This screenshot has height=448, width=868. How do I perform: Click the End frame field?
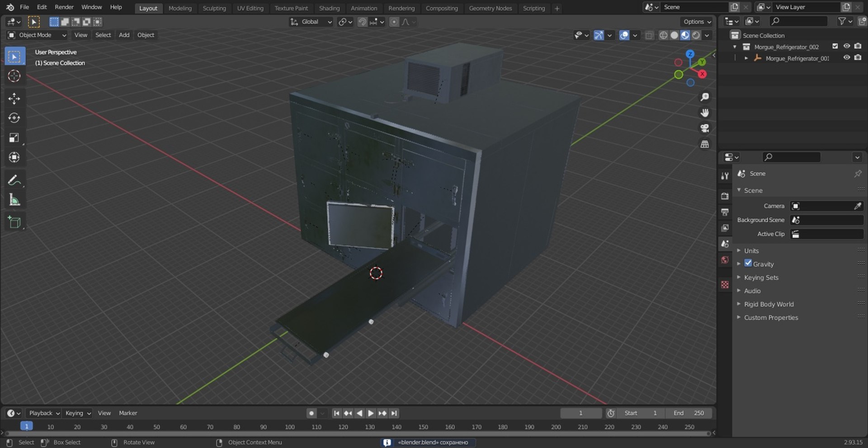click(688, 413)
